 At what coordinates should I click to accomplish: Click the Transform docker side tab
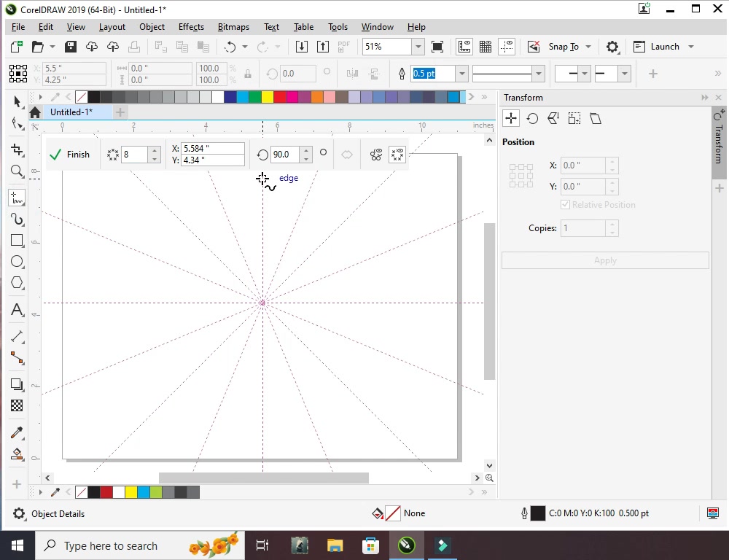point(719,142)
